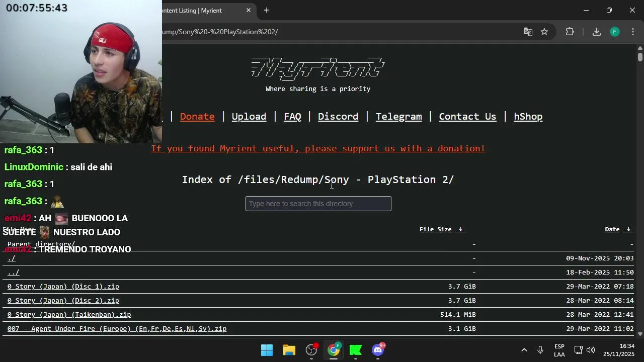This screenshot has height=362, width=644.
Task: Open the Kick app on the taskbar
Action: 356,350
